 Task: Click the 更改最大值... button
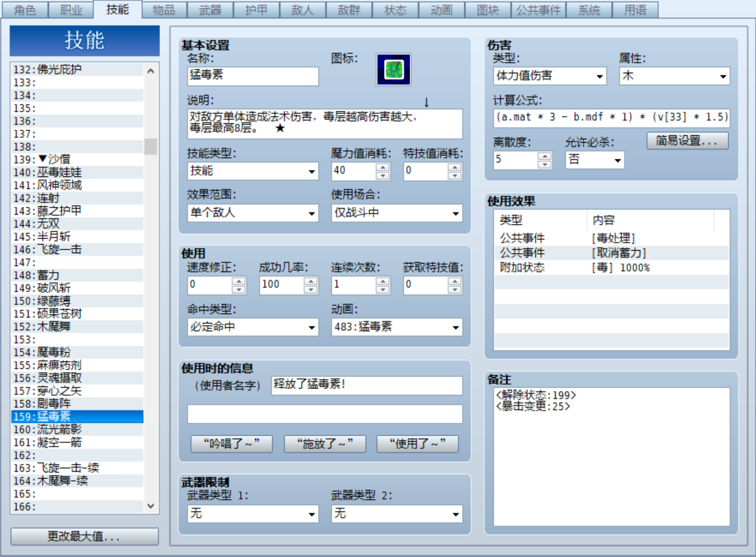pos(85,536)
